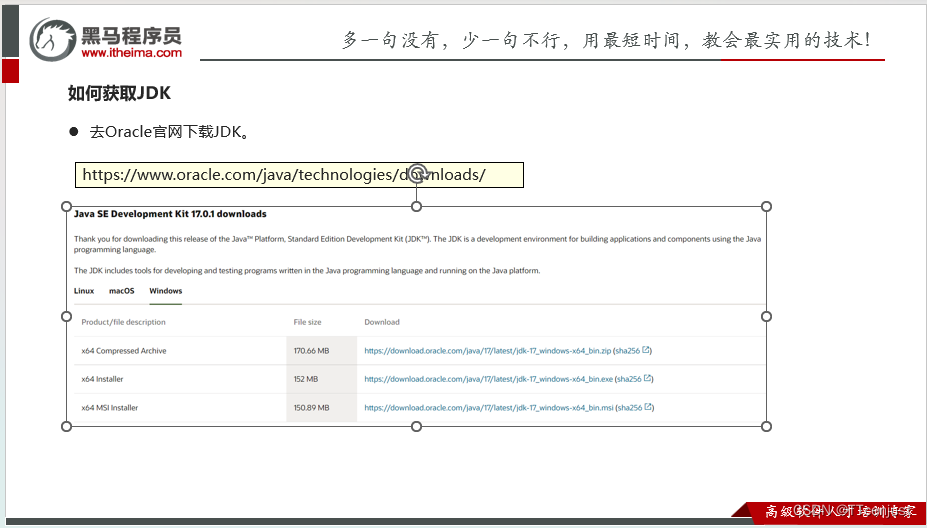Screen dimensions: 927x528
Task: Click the x64 Compressed Archive cell
Action: pyautogui.click(x=124, y=351)
